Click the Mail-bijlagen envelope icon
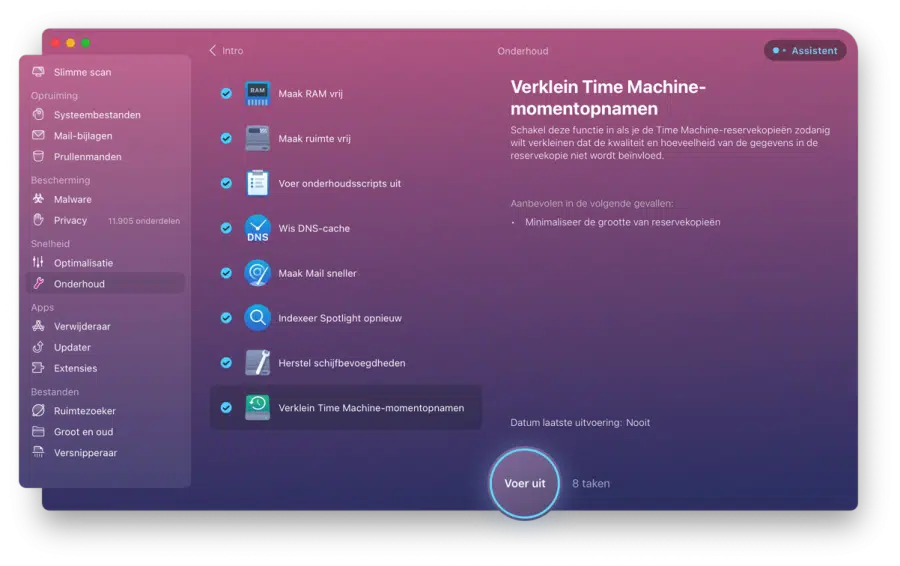The width and height of the screenshot is (900, 566). pos(38,135)
